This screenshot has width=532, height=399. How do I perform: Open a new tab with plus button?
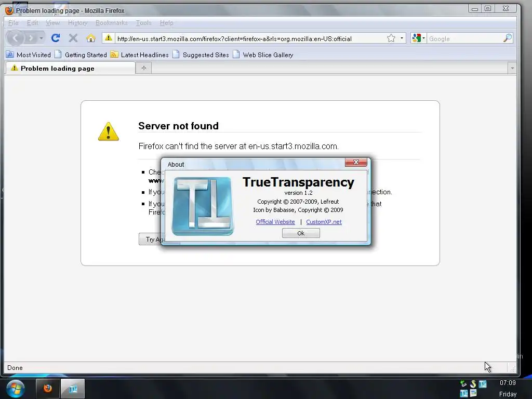pyautogui.click(x=143, y=68)
